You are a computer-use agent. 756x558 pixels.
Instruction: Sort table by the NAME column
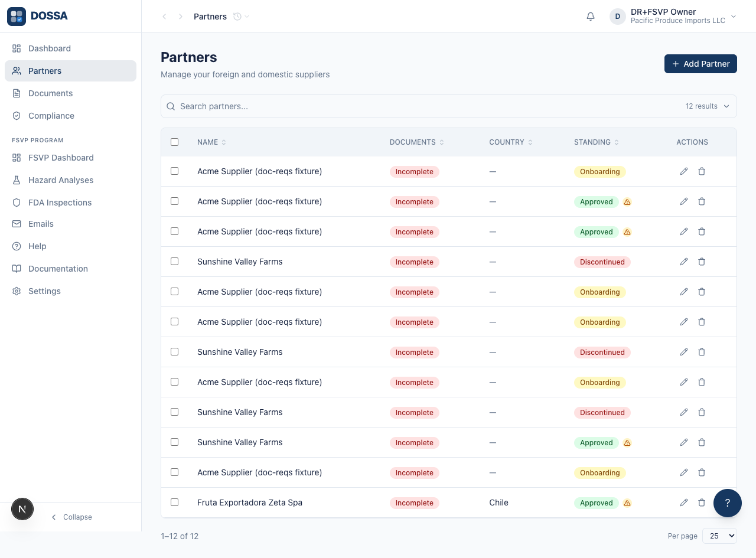click(x=211, y=142)
